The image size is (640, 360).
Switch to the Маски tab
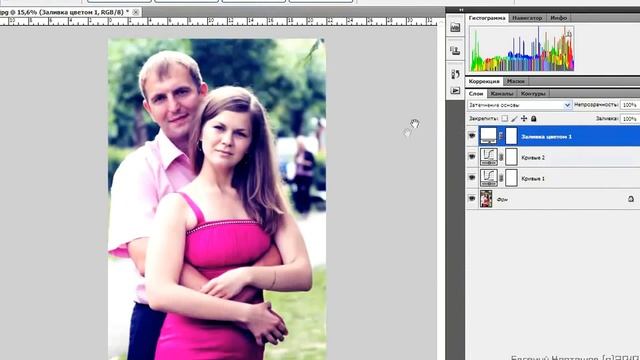[516, 81]
